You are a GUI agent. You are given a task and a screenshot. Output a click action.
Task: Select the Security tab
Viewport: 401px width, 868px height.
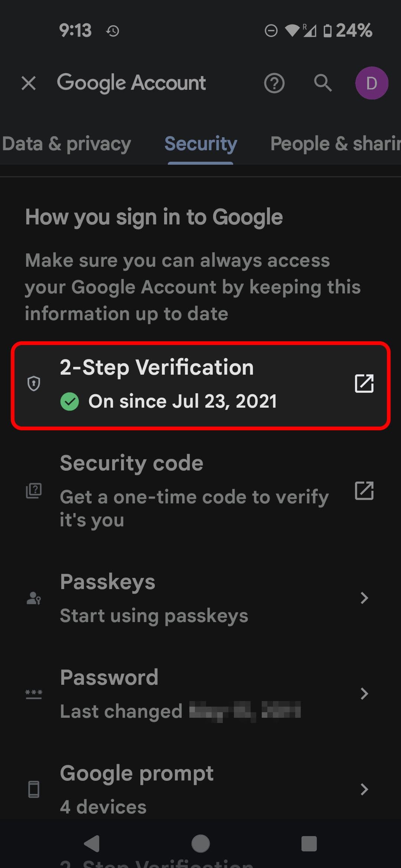(200, 144)
